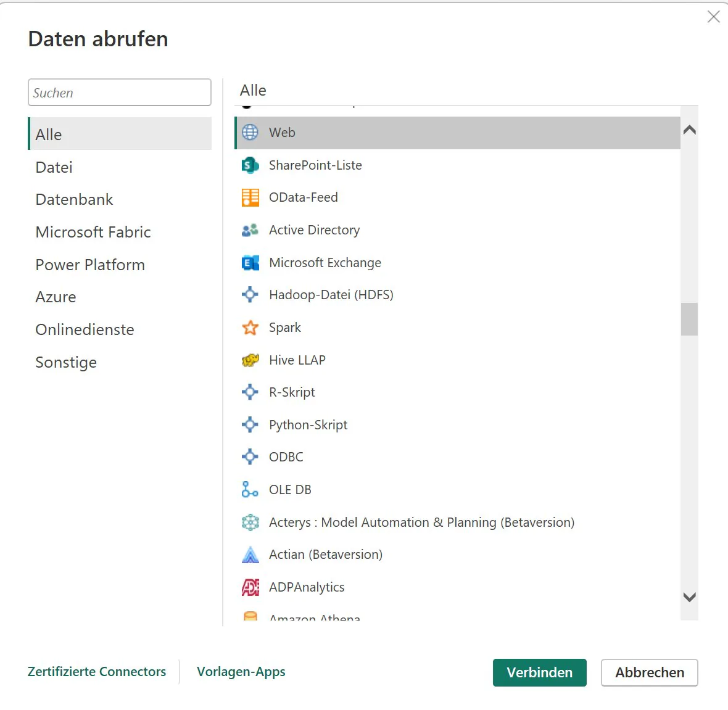Choose the Onlinedienste category

tap(85, 329)
